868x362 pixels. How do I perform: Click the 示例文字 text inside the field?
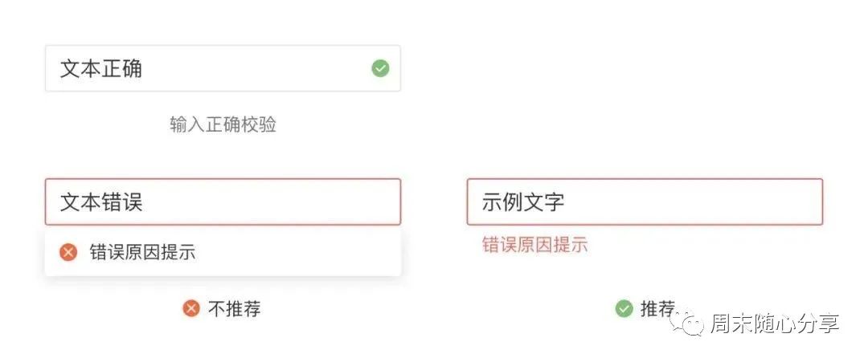point(523,201)
